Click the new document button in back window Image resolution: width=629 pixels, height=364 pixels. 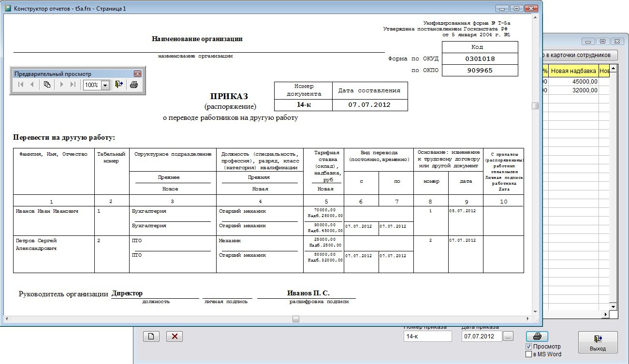click(x=151, y=336)
